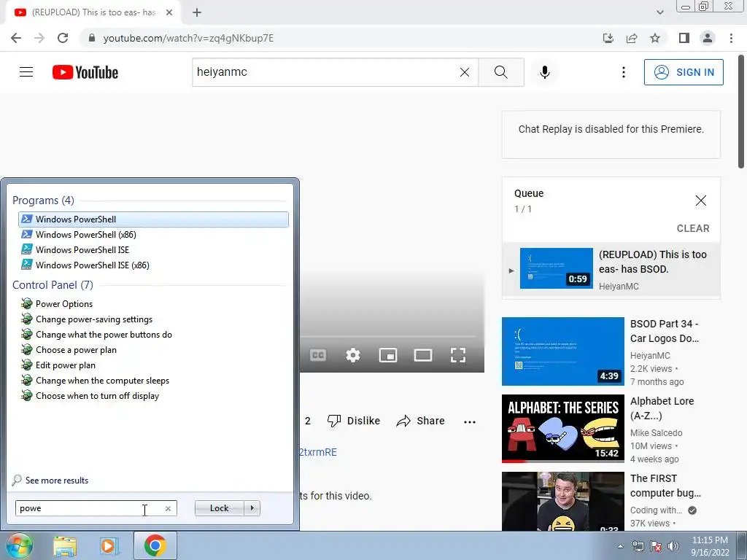
Task: Clear the Start menu search box
Action: pos(168,508)
